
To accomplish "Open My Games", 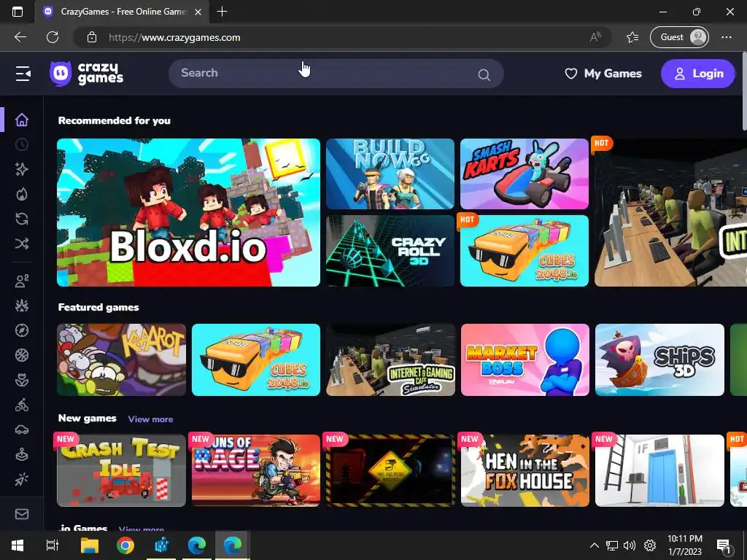I will 603,74.
